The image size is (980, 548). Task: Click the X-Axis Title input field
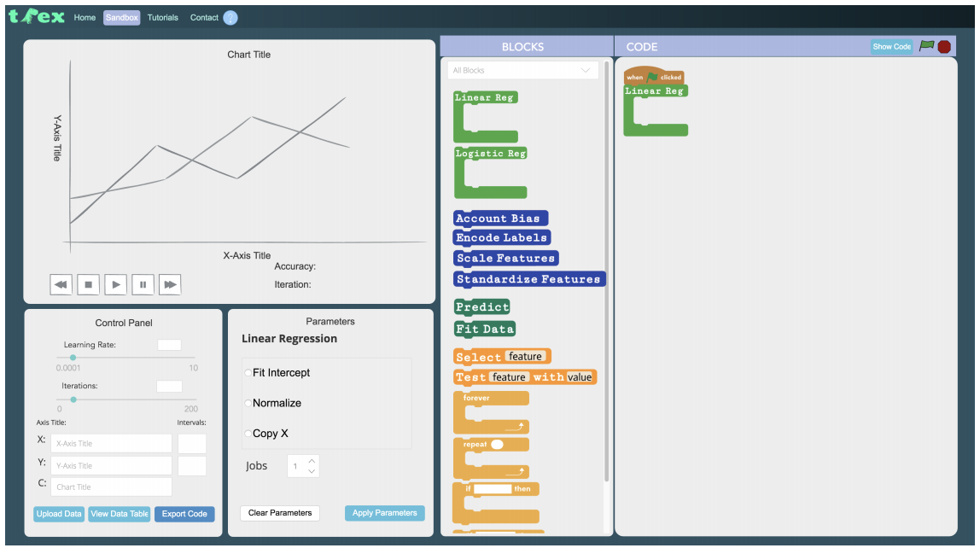[111, 443]
